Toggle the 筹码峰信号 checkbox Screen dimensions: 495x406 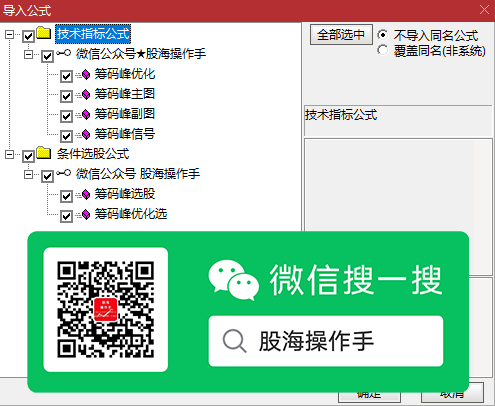pyautogui.click(x=66, y=136)
